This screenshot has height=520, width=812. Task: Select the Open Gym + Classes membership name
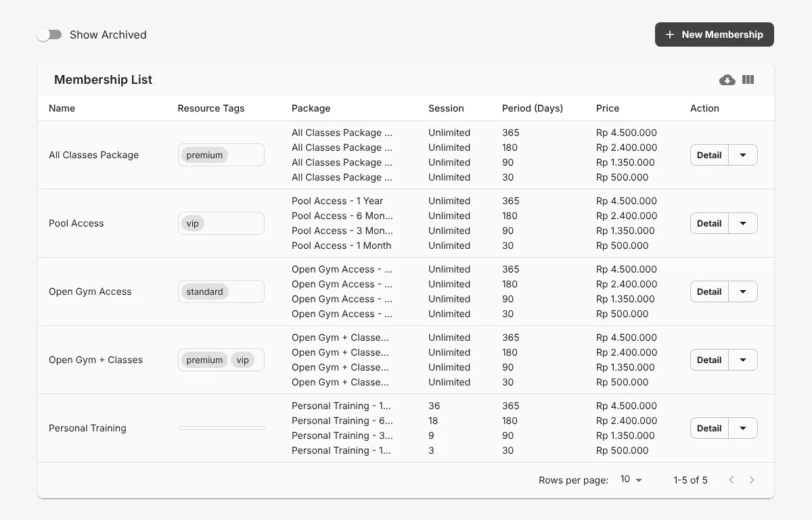[95, 360]
